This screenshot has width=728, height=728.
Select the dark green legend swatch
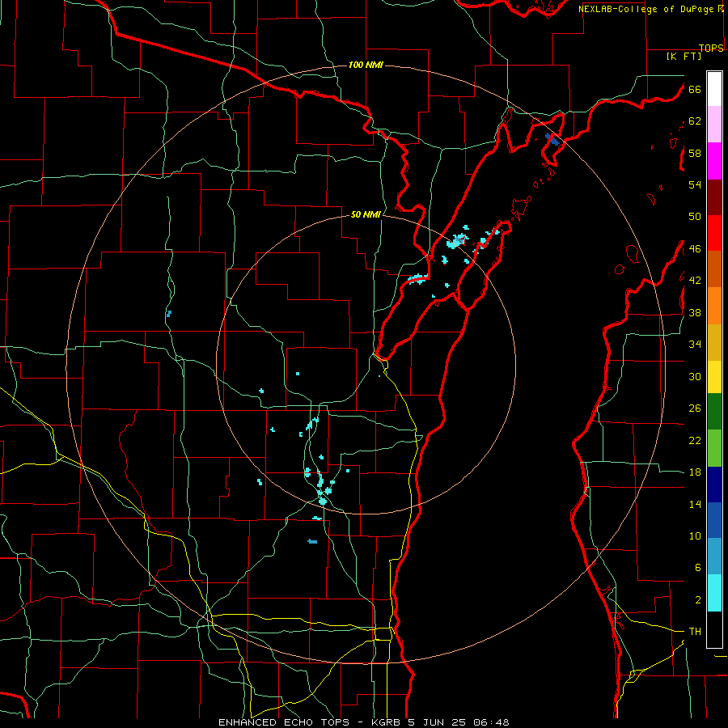(714, 412)
